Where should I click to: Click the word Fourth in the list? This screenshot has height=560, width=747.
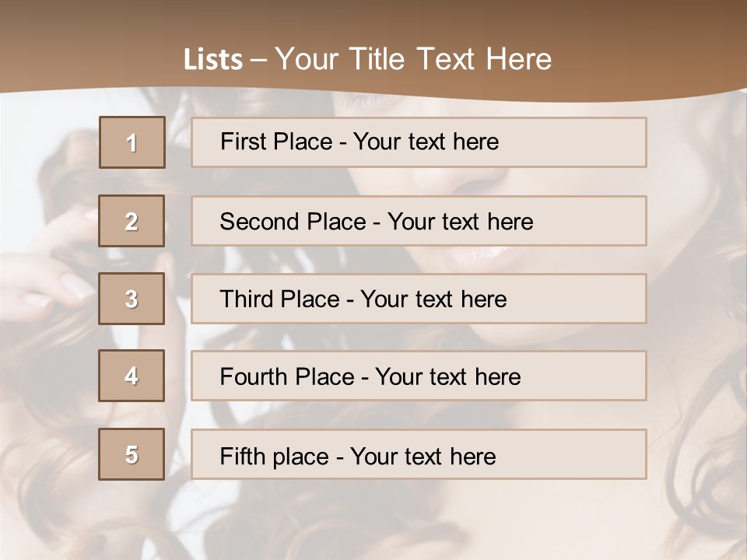pos(254,377)
